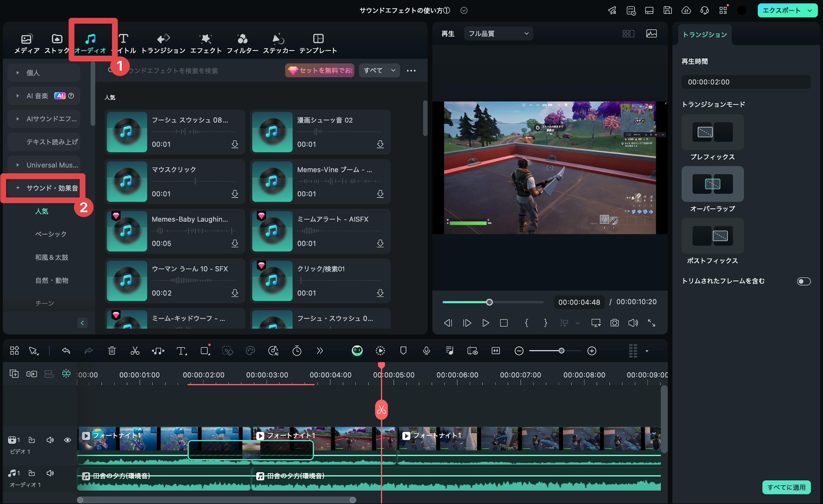Open the support headset icon
The width and height of the screenshot is (823, 504).
coord(704,10)
